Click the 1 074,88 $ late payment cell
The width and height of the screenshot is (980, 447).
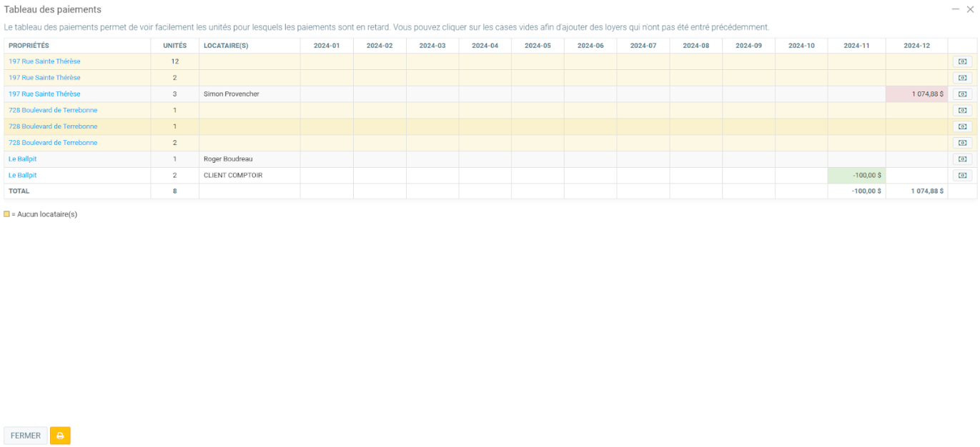tap(916, 94)
